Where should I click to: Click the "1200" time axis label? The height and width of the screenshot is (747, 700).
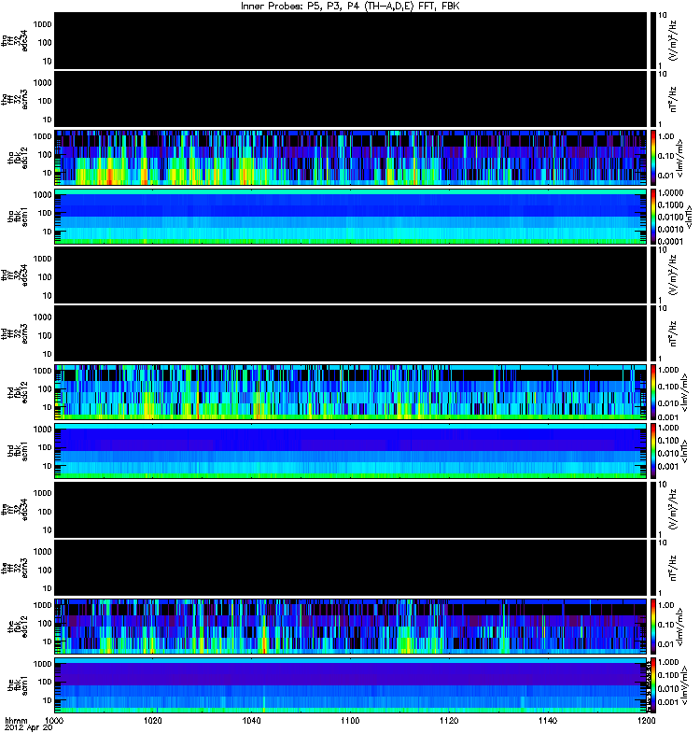pos(646,721)
